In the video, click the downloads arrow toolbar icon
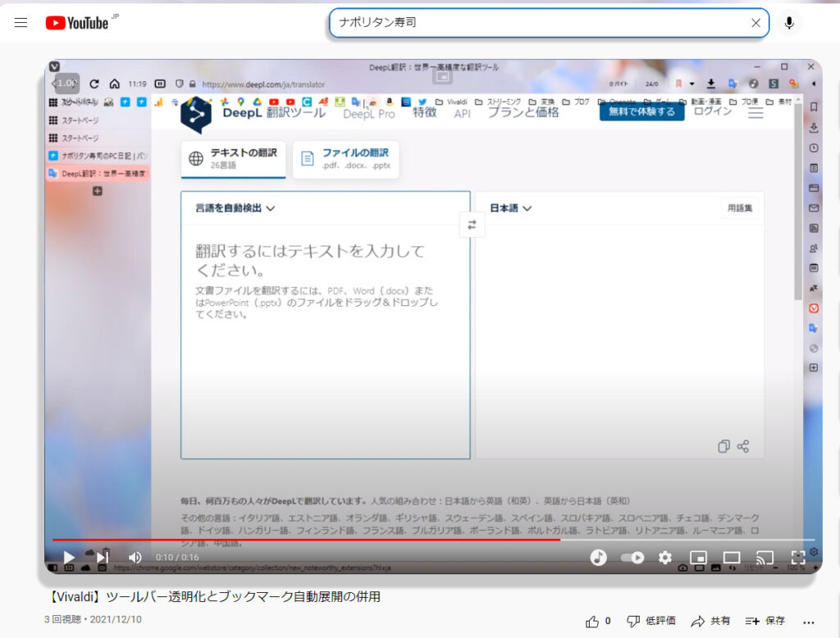 coord(711,84)
